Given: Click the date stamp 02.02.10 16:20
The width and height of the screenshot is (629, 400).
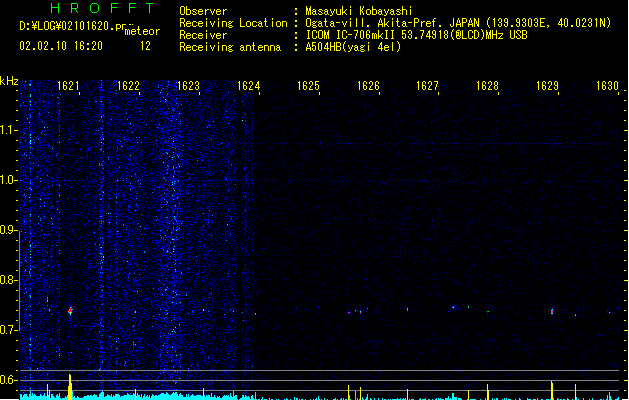Looking at the screenshot, I should (x=61, y=46).
